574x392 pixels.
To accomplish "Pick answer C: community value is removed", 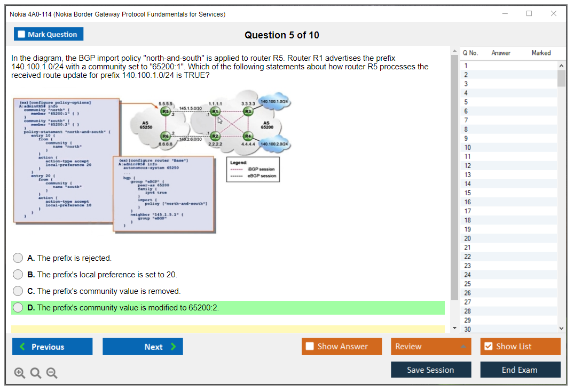I will (18, 291).
